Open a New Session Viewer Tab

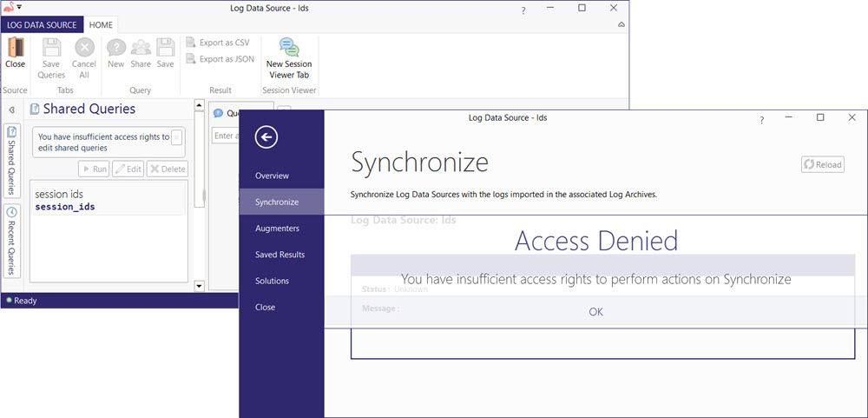pos(288,57)
